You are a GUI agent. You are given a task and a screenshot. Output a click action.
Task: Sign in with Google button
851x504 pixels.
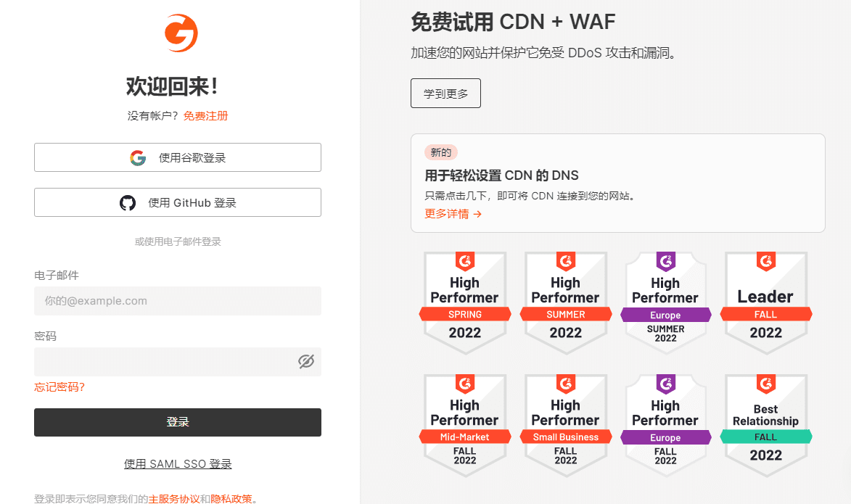pos(178,157)
